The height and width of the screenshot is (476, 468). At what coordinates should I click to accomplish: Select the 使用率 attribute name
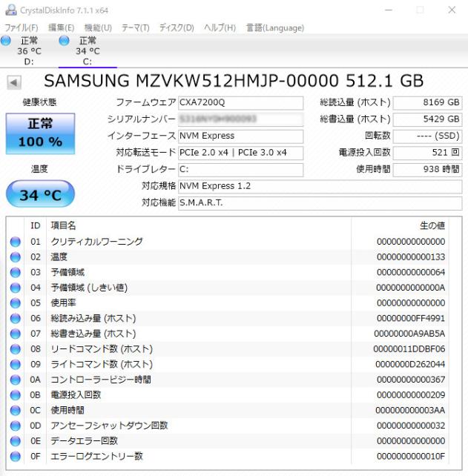tap(63, 303)
